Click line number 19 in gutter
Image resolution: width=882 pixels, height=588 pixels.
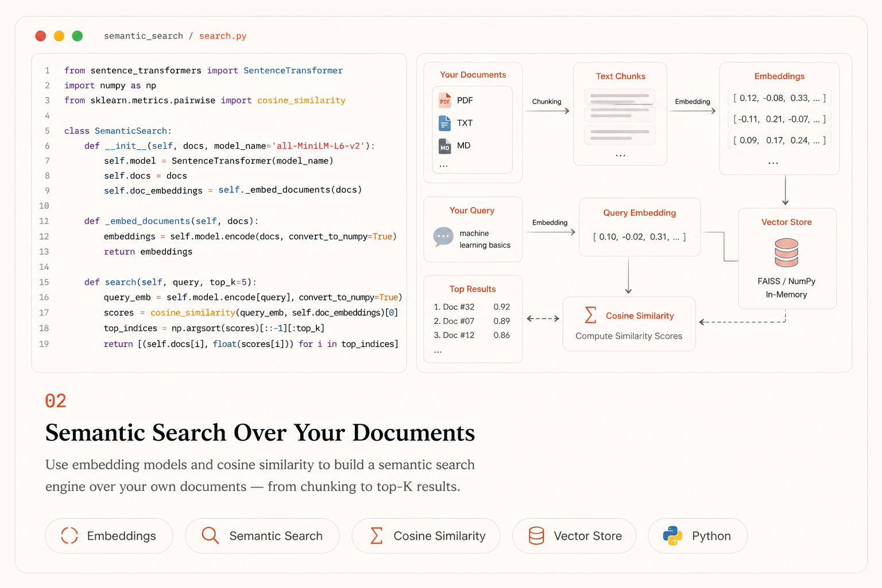click(x=44, y=344)
